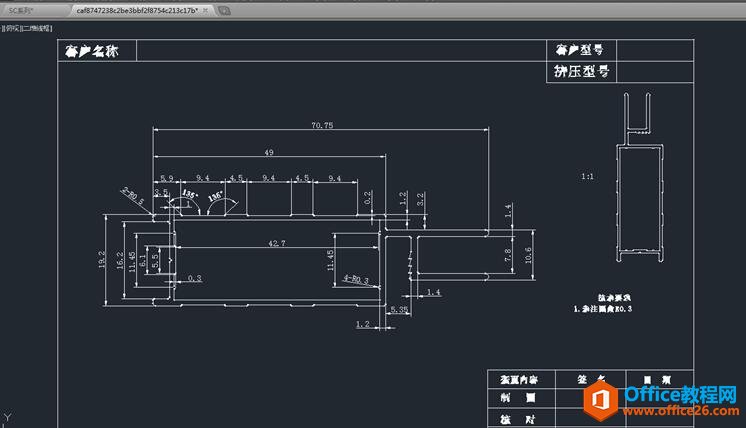746x428 pixels.
Task: Select the 7.8 vertical dimension
Action: pyautogui.click(x=508, y=255)
